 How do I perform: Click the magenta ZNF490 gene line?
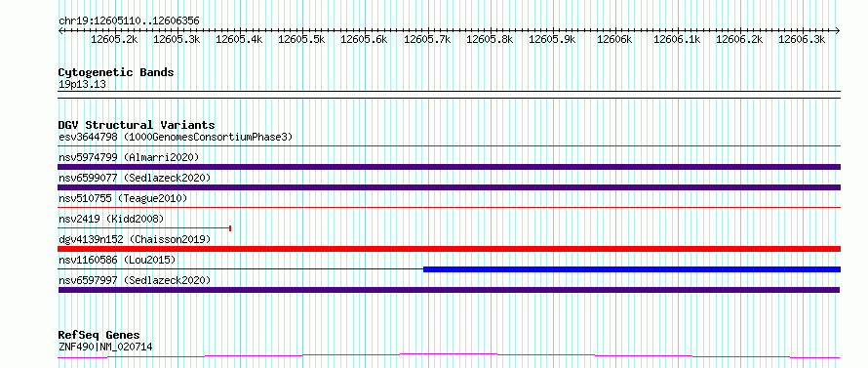(x=449, y=356)
